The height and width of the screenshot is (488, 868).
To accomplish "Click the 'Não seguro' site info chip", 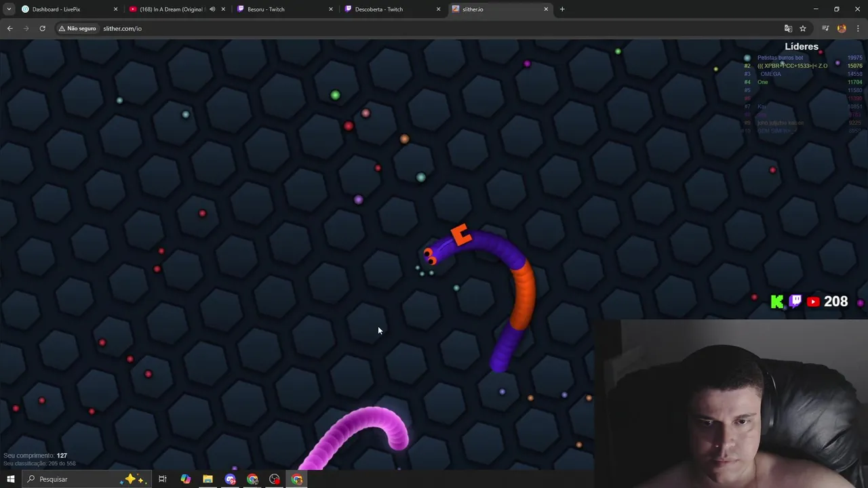I will click(77, 28).
